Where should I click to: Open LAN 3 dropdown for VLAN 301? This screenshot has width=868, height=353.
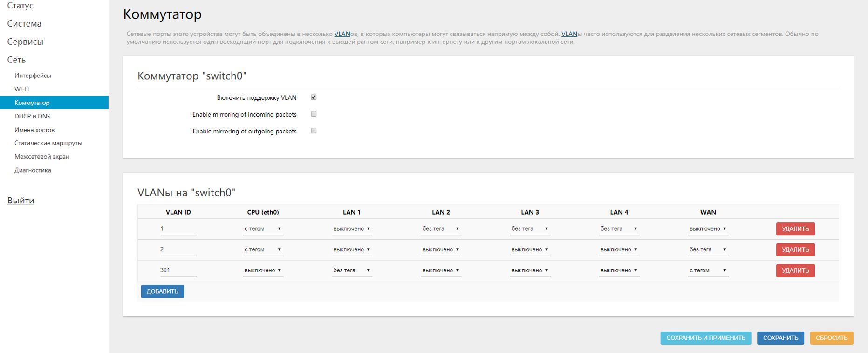[x=530, y=270]
